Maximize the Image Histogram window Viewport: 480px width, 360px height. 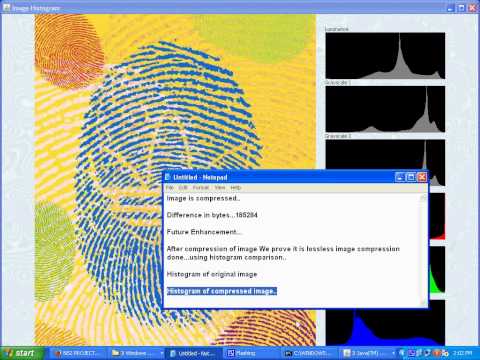pyautogui.click(x=462, y=8)
